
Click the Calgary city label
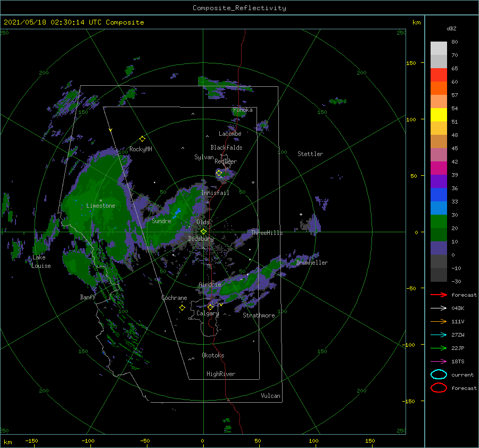pyautogui.click(x=208, y=313)
